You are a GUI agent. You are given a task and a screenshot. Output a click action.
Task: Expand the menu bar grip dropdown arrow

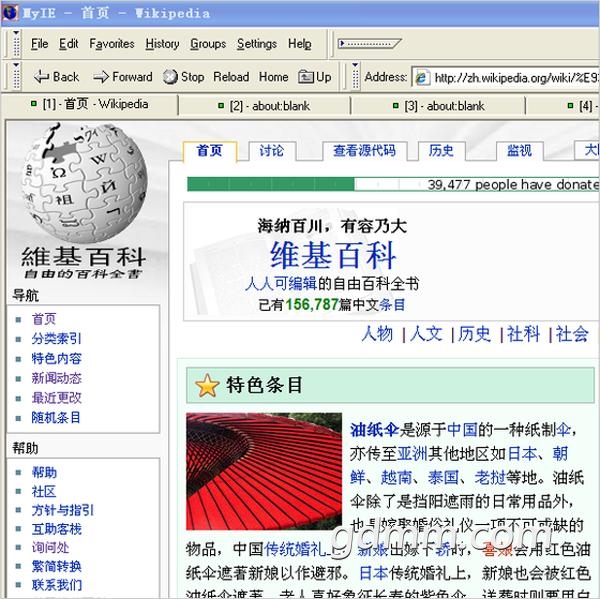click(16, 33)
